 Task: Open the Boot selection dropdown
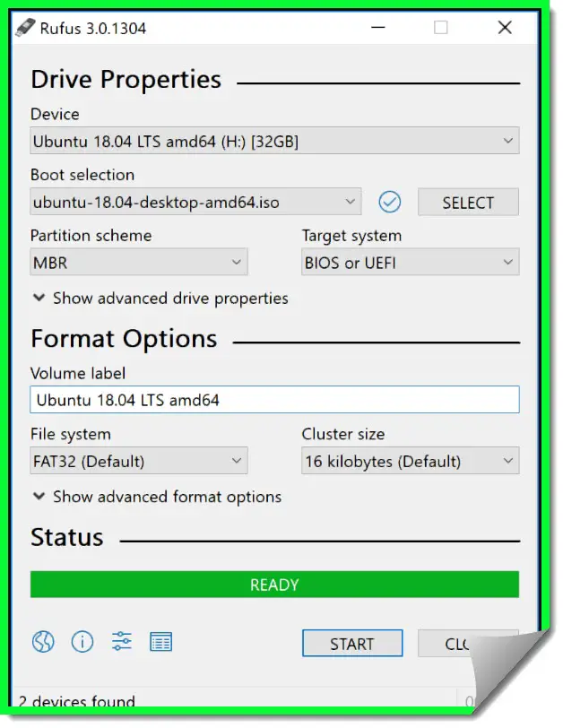click(x=195, y=202)
